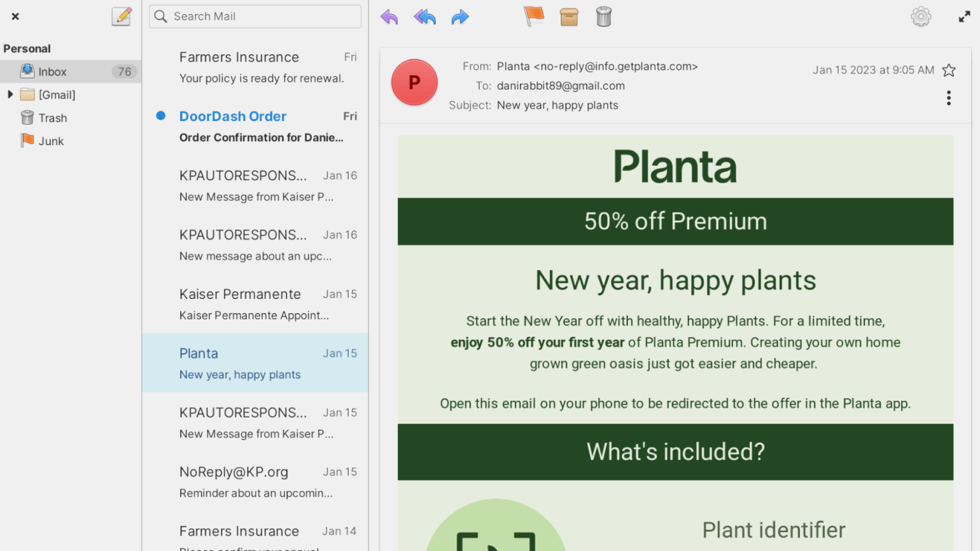Open Jan 15 'New Message from Kaiser P...' email

255,422
